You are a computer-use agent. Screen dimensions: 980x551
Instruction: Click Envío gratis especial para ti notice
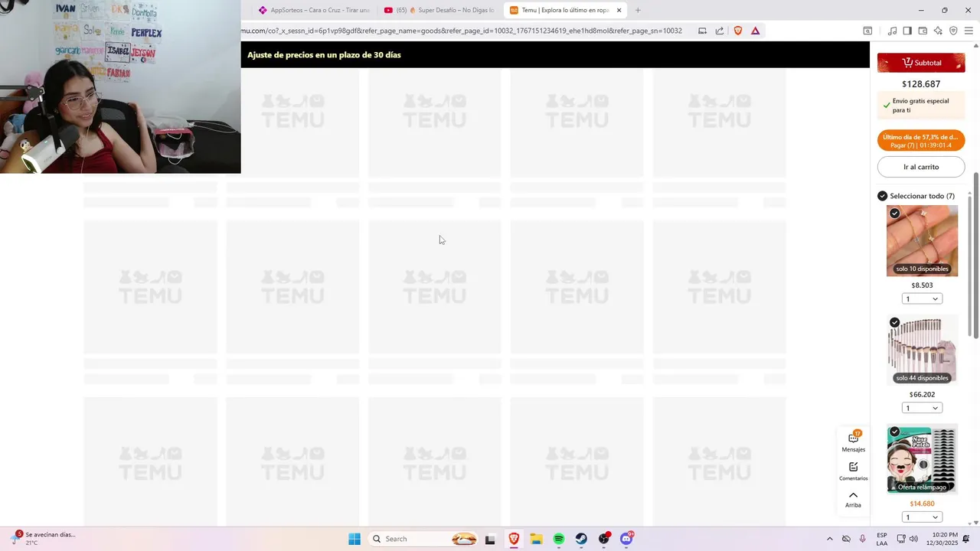point(921,106)
